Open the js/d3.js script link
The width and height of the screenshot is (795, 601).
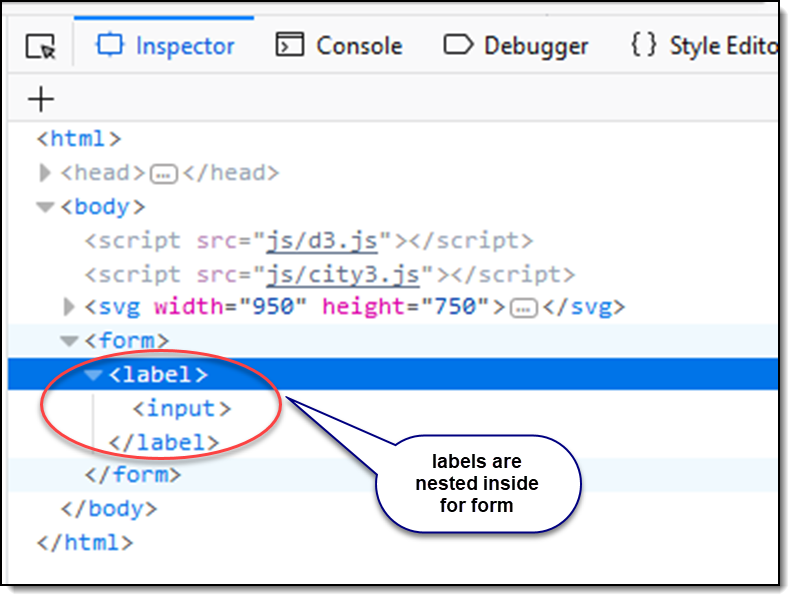pos(322,240)
